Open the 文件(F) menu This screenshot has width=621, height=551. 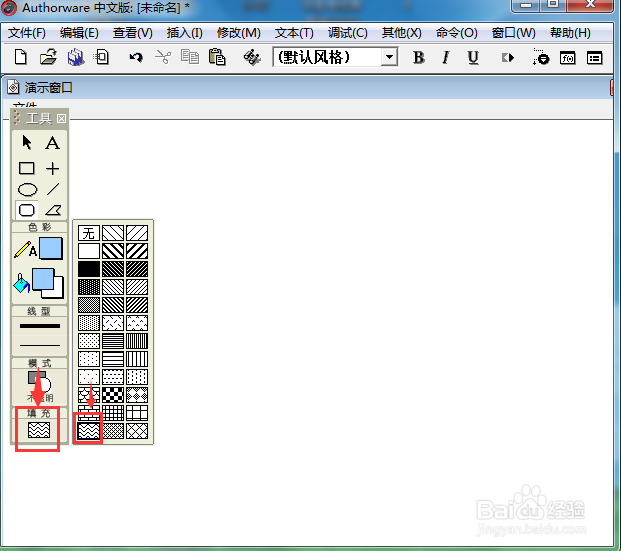[x=27, y=33]
